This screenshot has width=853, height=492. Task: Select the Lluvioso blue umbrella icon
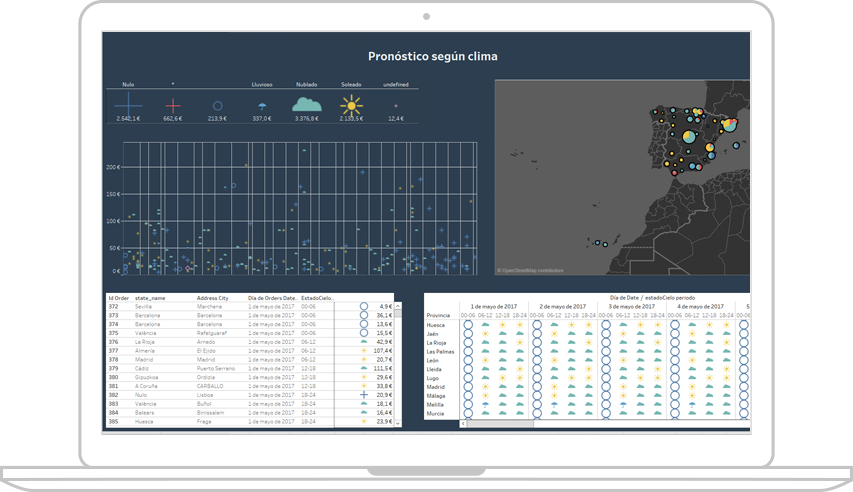262,106
